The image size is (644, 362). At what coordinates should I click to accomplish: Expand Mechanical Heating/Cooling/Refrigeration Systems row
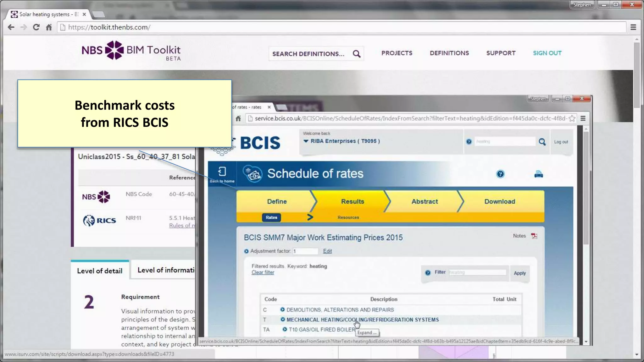(x=283, y=320)
